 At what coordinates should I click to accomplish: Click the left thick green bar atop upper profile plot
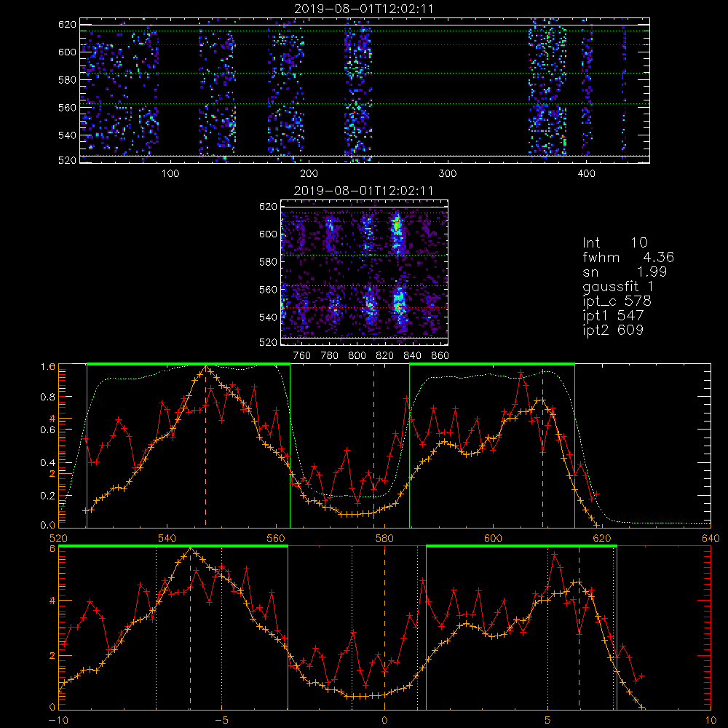tap(189, 365)
